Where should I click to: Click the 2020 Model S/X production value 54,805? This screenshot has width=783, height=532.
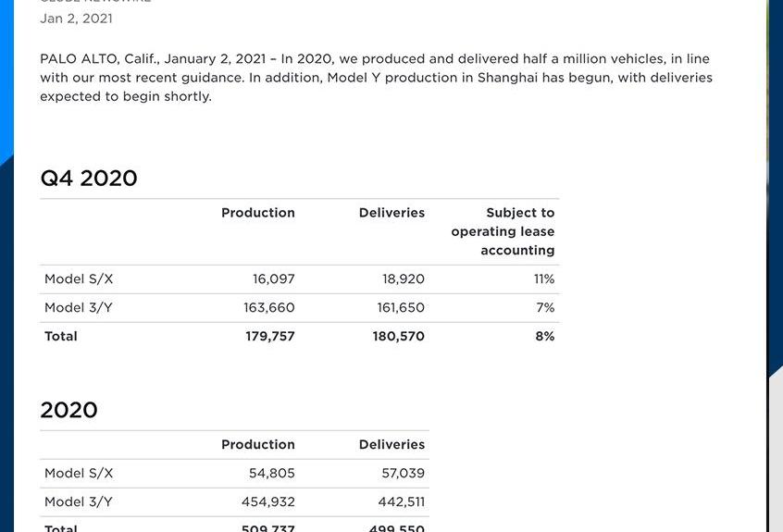pos(271,474)
